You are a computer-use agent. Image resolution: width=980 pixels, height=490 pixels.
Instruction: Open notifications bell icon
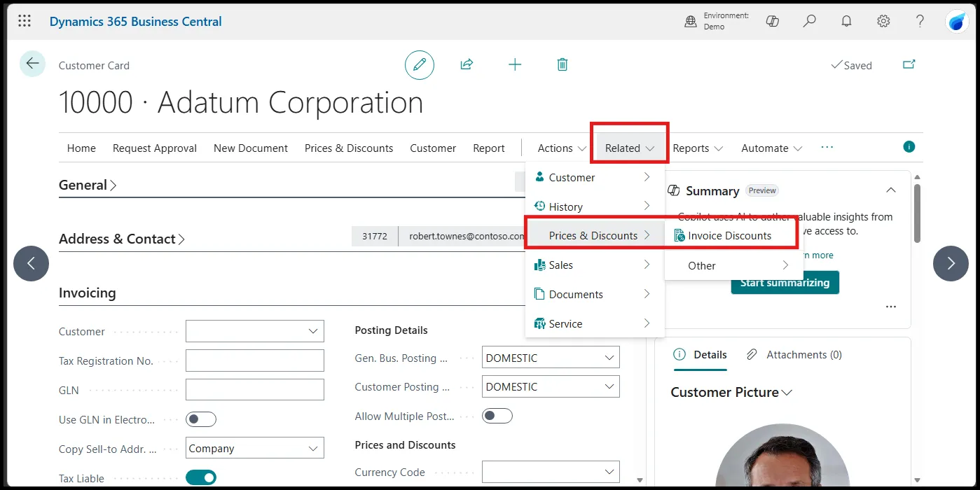pos(846,22)
